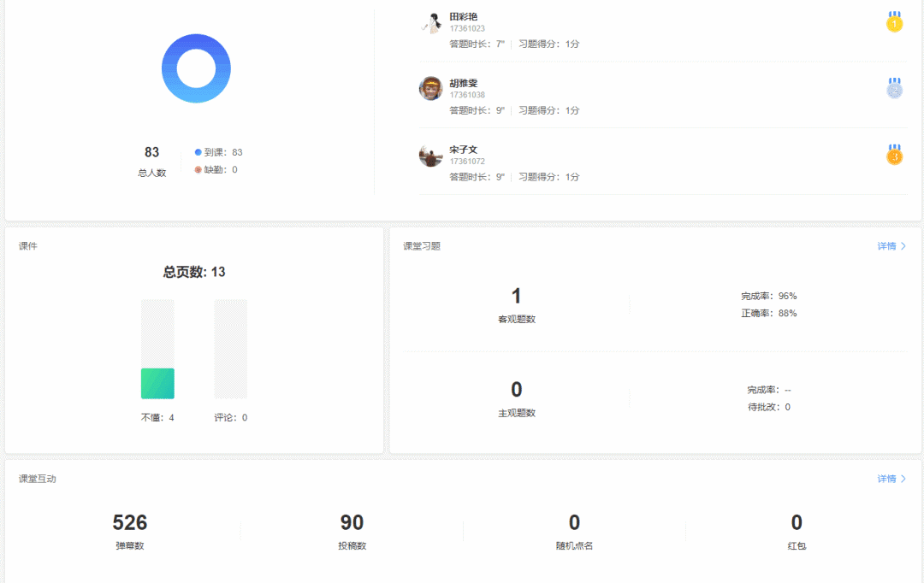Viewport: 924px width, 583px height.
Task: Click the 缺勤: 0 legend text
Action: coord(221,169)
